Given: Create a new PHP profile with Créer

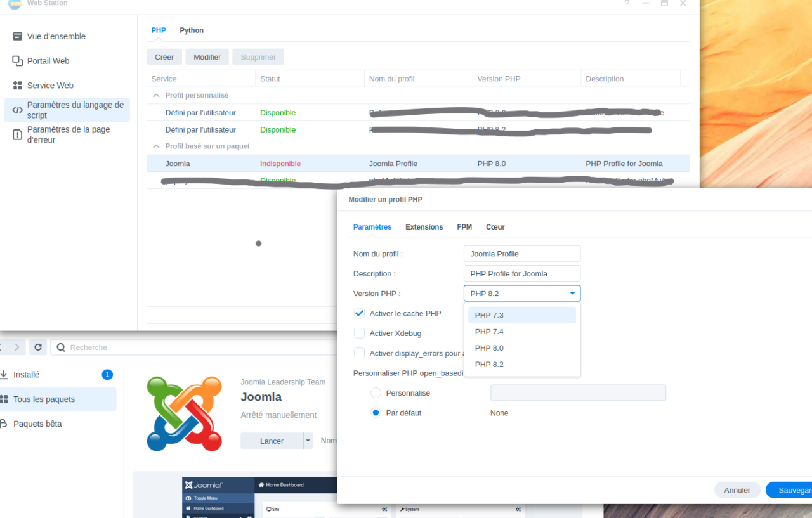Looking at the screenshot, I should tap(164, 56).
